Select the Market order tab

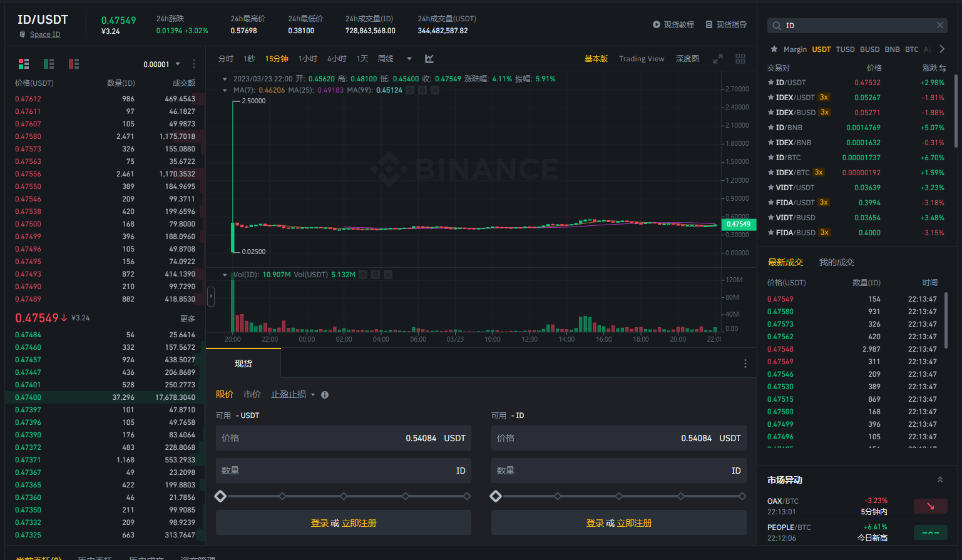point(252,395)
